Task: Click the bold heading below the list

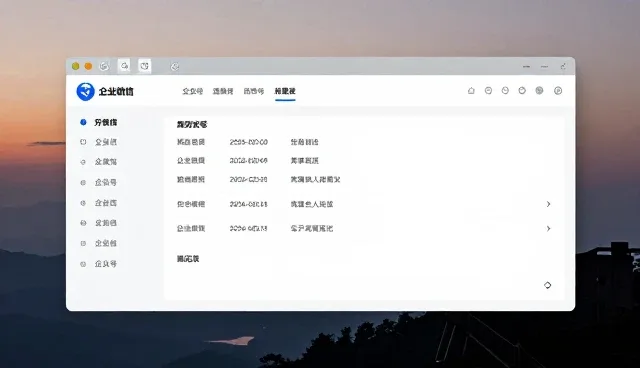Action: [x=188, y=259]
